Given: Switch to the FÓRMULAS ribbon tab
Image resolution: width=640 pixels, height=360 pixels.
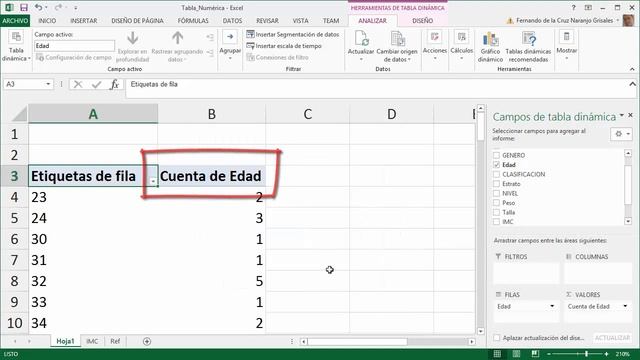Looking at the screenshot, I should (193, 20).
